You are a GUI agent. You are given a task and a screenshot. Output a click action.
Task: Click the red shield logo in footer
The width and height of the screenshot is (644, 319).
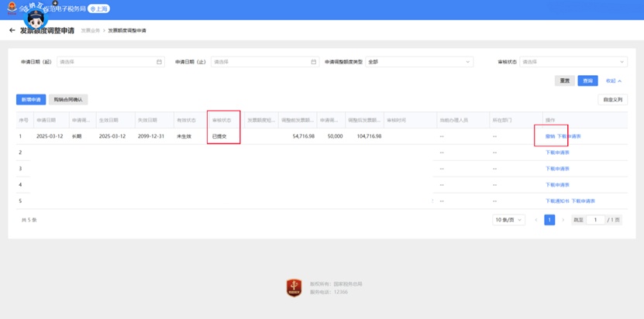294,288
